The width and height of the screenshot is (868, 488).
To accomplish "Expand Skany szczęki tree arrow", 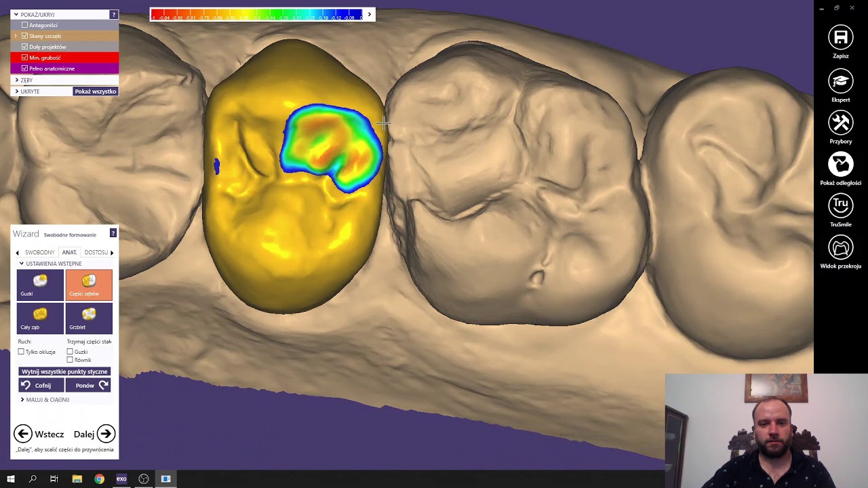I will (x=16, y=36).
